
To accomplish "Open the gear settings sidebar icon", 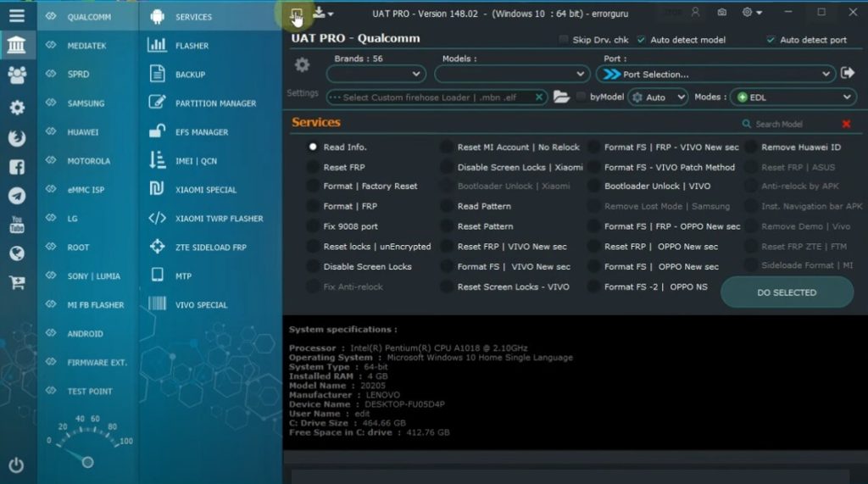I will (x=17, y=107).
